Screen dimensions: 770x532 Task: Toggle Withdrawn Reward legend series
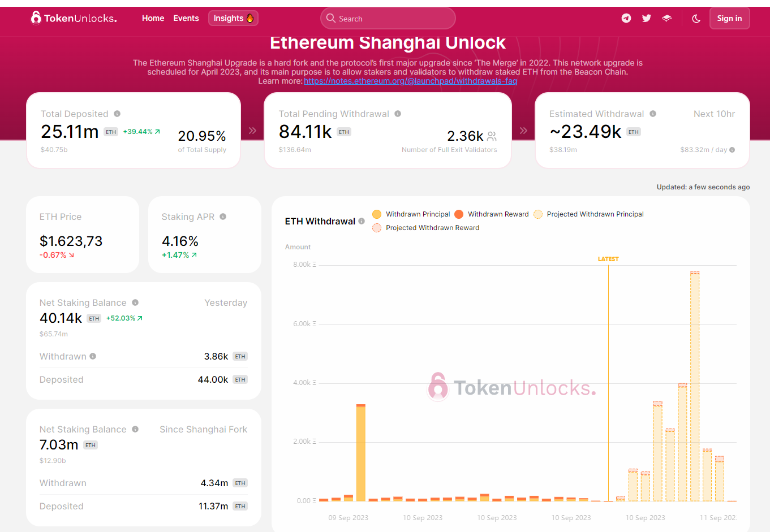[x=491, y=214]
